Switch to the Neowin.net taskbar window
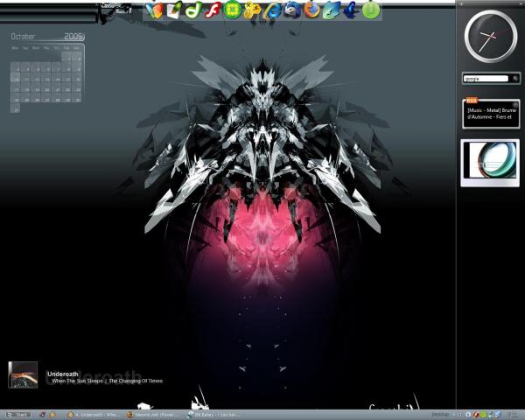Screen dimensions: 525x420 [x=153, y=414]
